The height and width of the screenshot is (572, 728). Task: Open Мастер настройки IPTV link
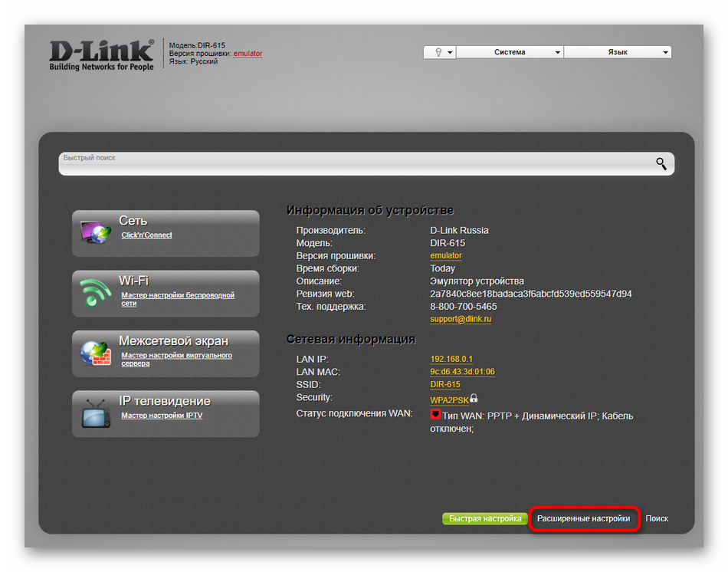tap(162, 416)
